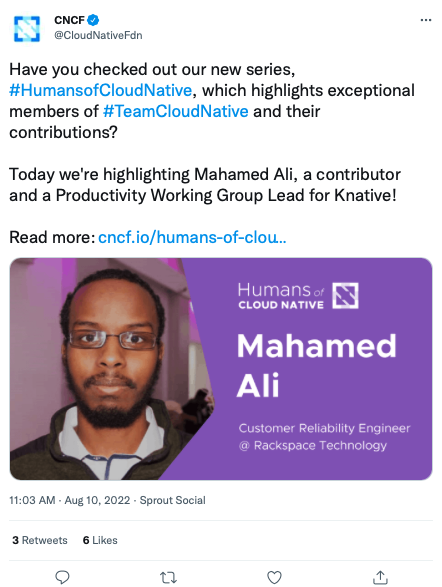Screen dimensions: 442x587
Task: Retweet using the arrows icon
Action: click(x=168, y=577)
